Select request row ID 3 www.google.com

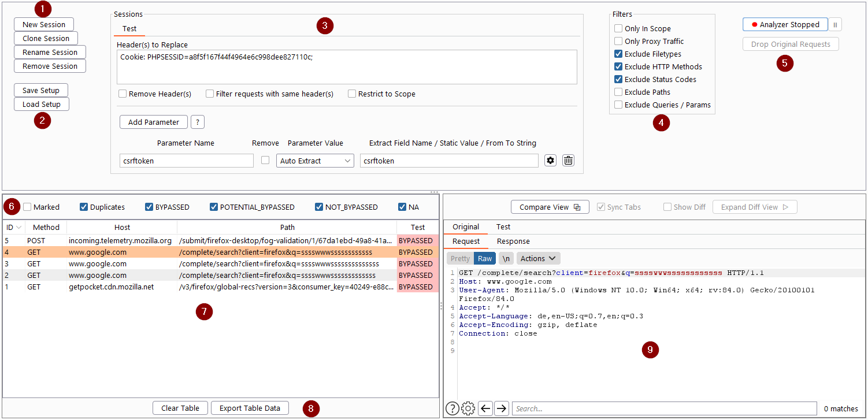click(220, 263)
